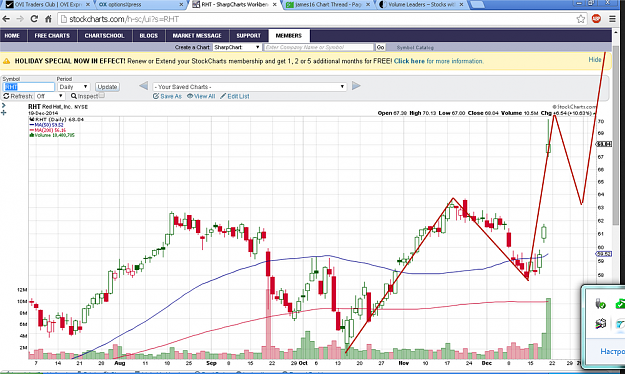625x374 pixels.
Task: Click the browser home icon
Action: (48, 19)
